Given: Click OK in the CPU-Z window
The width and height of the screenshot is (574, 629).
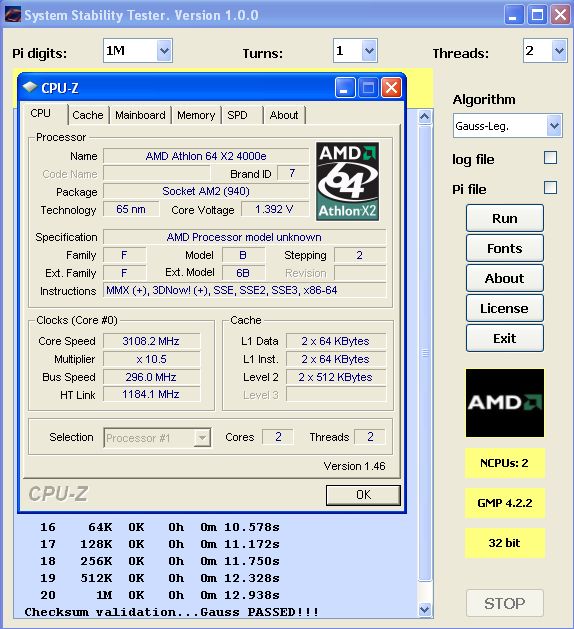Looking at the screenshot, I should click(363, 495).
